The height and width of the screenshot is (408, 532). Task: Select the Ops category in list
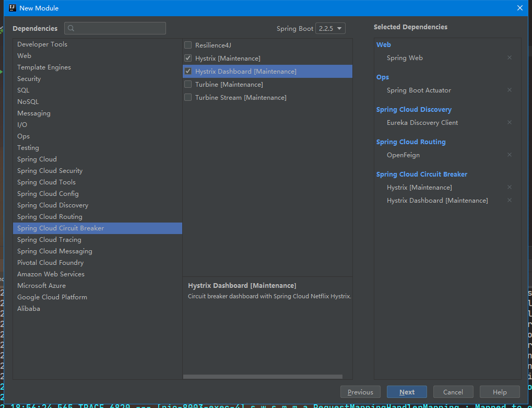click(98, 136)
